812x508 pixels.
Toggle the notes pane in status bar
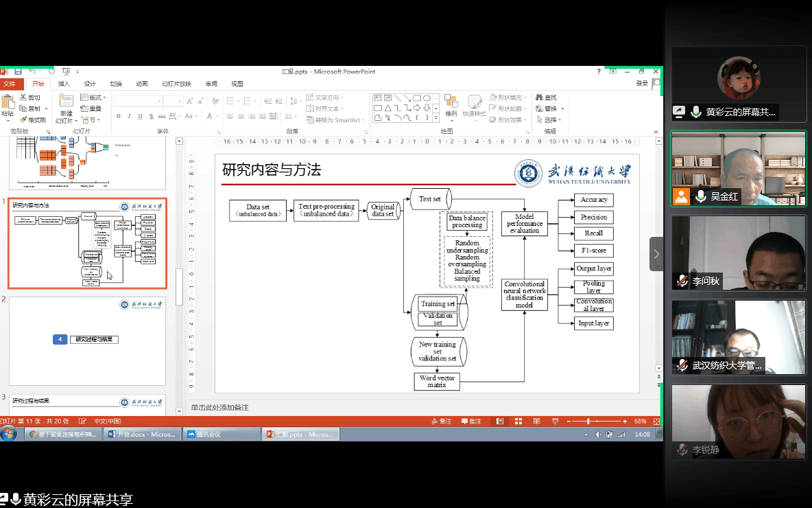pyautogui.click(x=441, y=421)
